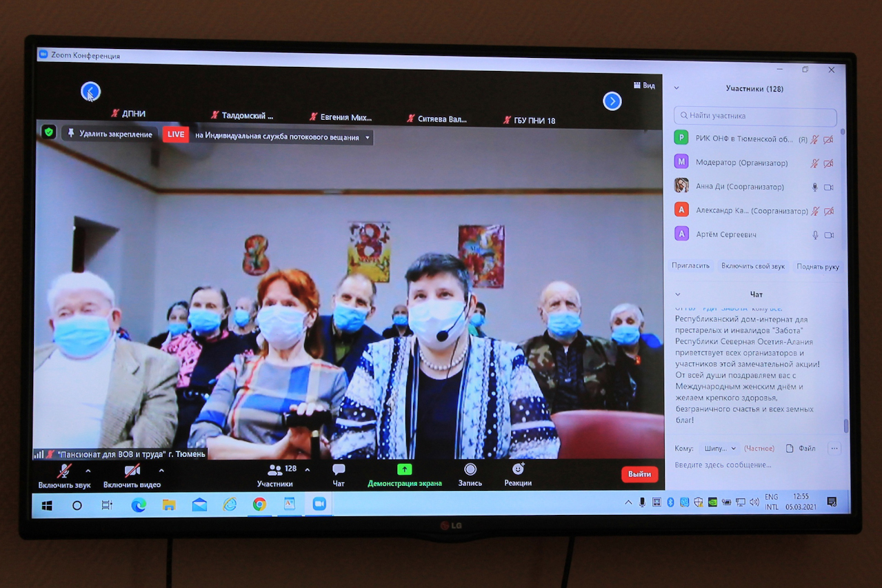Open Microsoft Edge from the taskbar

coord(139,505)
